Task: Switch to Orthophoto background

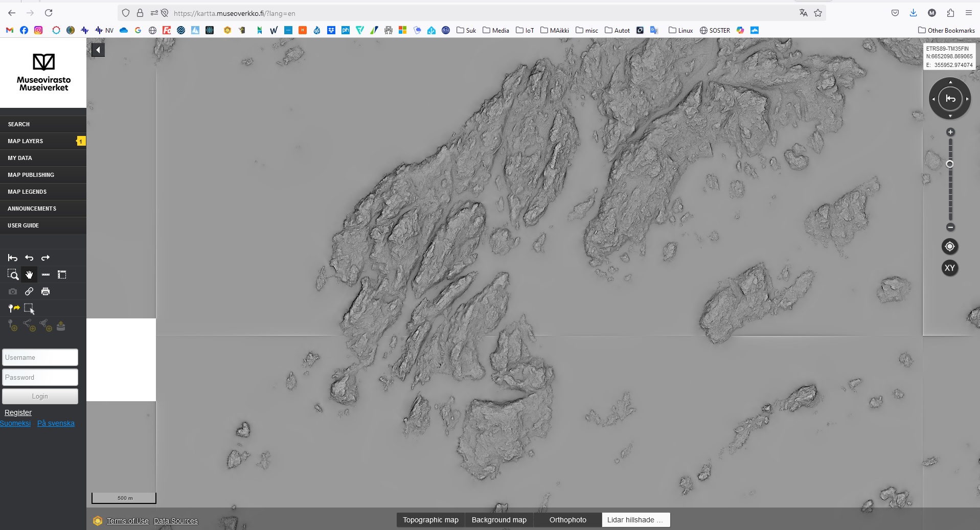Action: (x=567, y=520)
